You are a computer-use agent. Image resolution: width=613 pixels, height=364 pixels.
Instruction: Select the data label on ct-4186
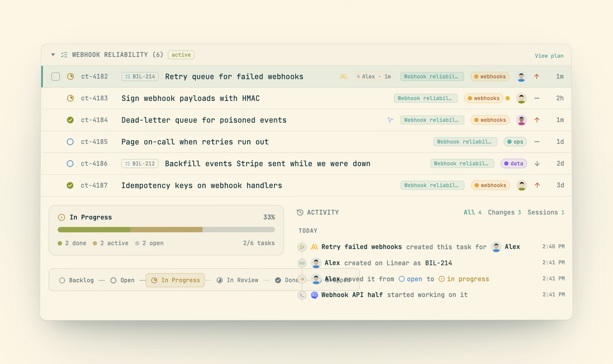[x=513, y=163]
